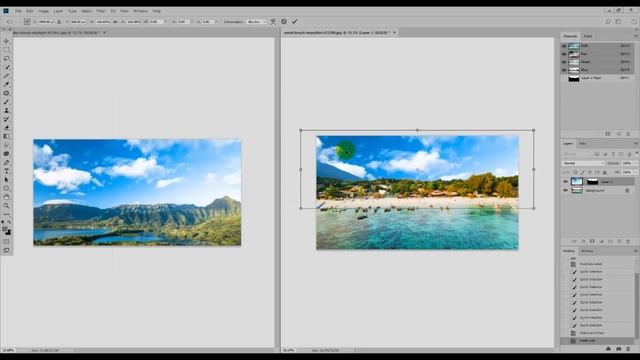Hide the Background layer
The height and width of the screenshot is (360, 640).
pos(565,190)
